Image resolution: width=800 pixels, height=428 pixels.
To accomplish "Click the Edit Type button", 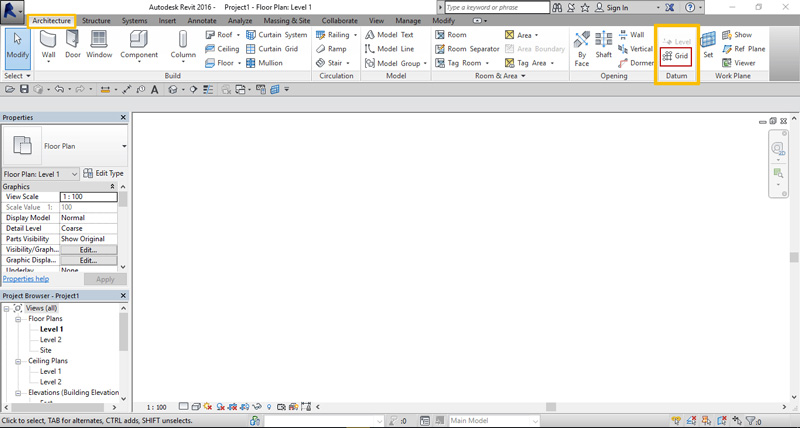I will pyautogui.click(x=103, y=173).
